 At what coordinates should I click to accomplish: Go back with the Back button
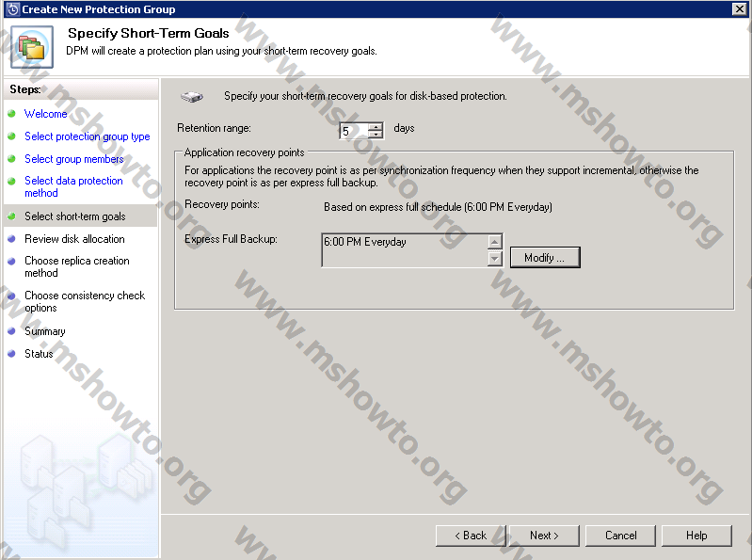[471, 536]
